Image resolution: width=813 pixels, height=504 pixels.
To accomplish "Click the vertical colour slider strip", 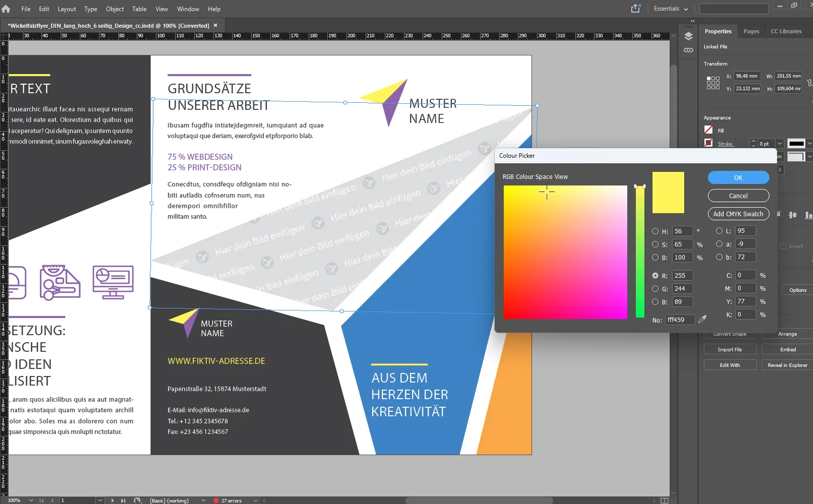I will (x=640, y=252).
